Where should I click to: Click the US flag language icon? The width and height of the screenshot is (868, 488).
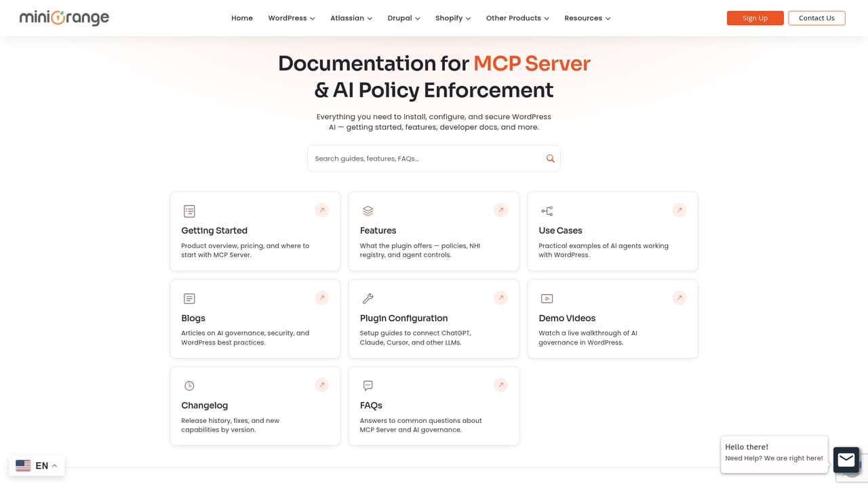coord(23,466)
